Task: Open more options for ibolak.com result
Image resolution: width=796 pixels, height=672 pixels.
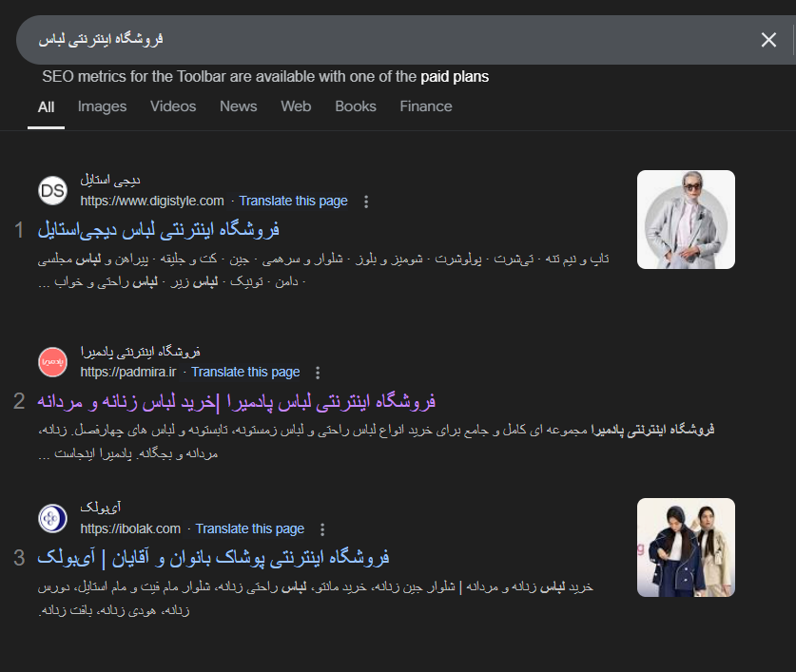Action: pyautogui.click(x=322, y=529)
